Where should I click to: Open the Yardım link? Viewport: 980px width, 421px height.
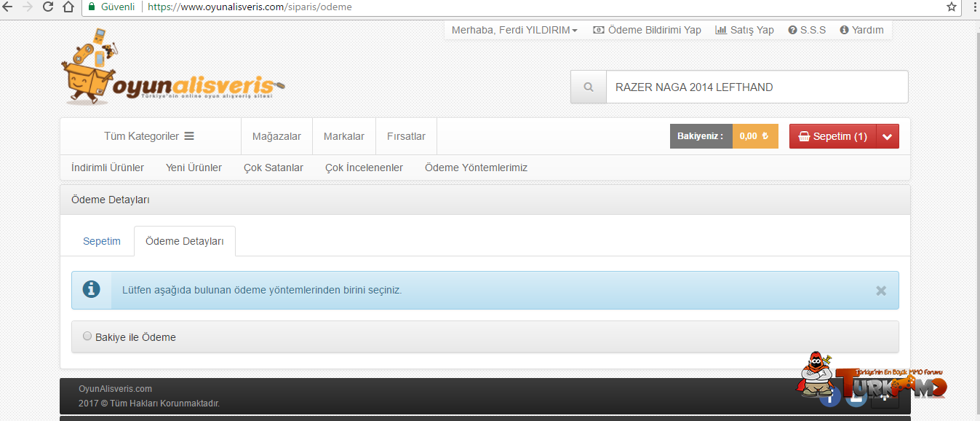coord(861,30)
